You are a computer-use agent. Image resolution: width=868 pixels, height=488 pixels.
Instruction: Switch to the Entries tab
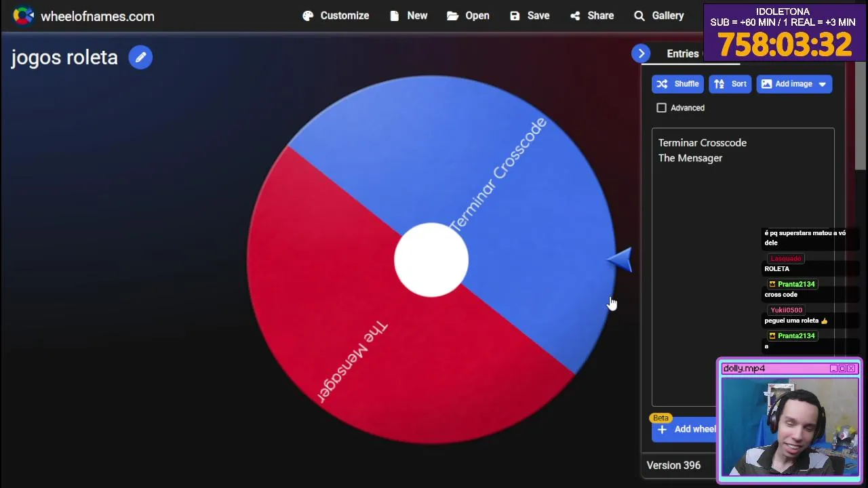point(682,54)
